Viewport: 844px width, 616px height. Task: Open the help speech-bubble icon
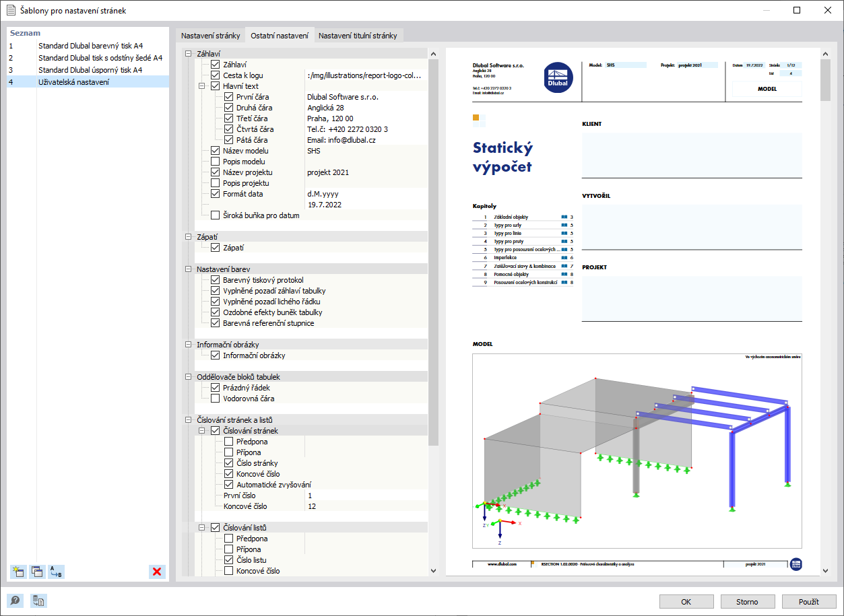coord(15,601)
